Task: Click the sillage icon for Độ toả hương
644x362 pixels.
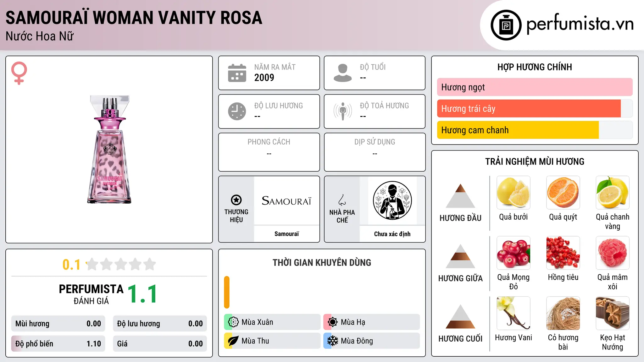Action: 343,111
